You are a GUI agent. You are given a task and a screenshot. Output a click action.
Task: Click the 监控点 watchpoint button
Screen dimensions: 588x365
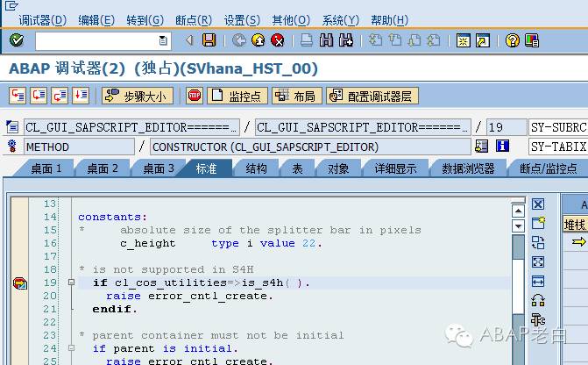click(x=237, y=96)
